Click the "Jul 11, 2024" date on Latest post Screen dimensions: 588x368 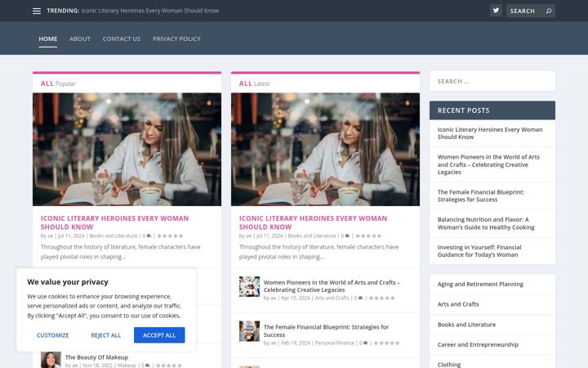269,236
